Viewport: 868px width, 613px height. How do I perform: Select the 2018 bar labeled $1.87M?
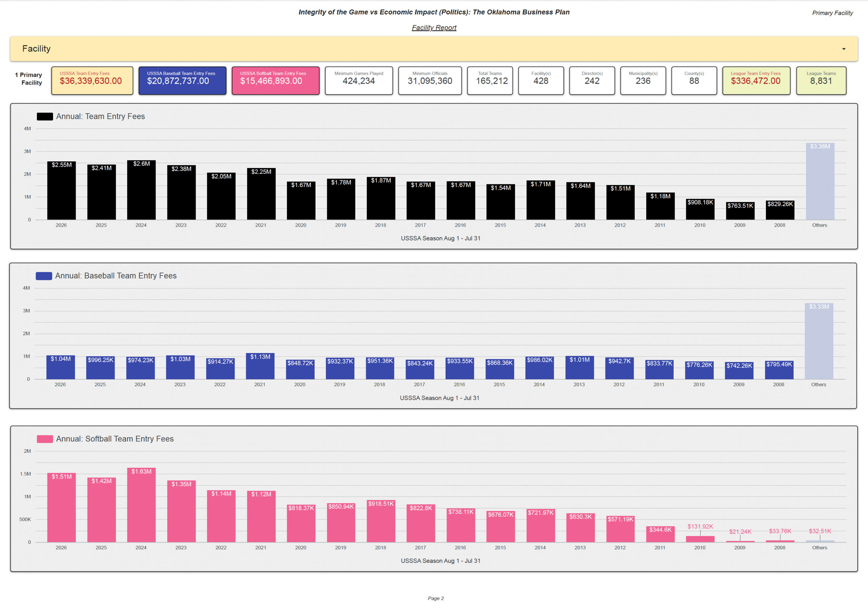(x=381, y=199)
